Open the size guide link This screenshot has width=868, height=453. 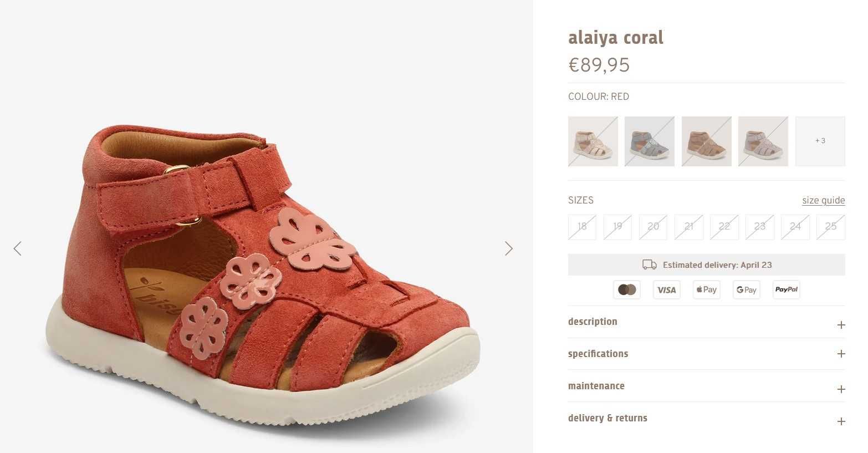[x=824, y=200]
